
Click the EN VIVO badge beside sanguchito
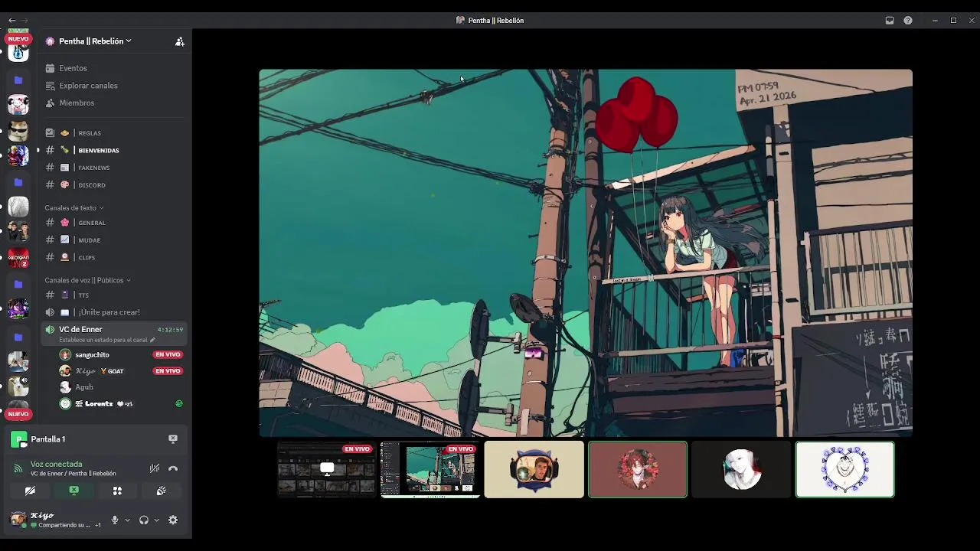coord(168,355)
